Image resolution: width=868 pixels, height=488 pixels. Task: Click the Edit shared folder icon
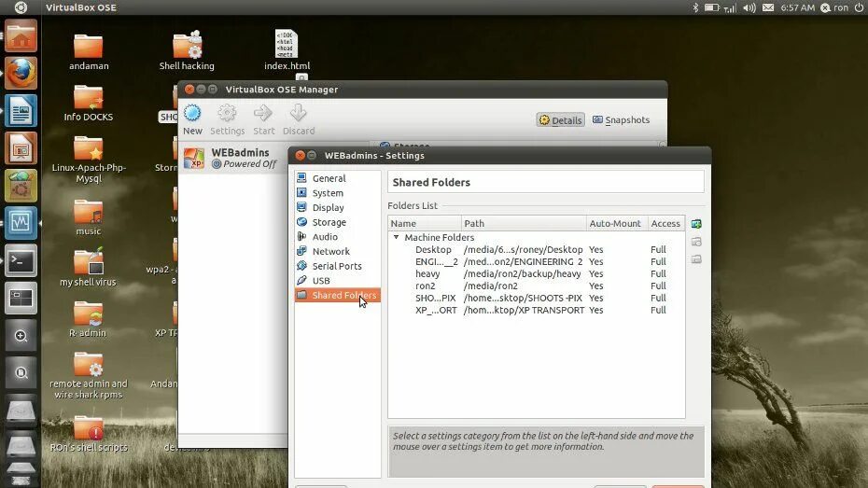(696, 242)
